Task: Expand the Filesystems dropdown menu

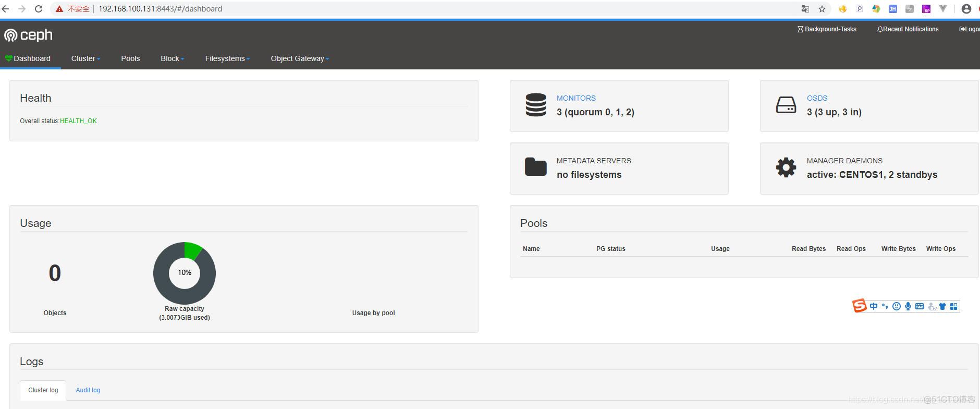Action: pos(227,58)
